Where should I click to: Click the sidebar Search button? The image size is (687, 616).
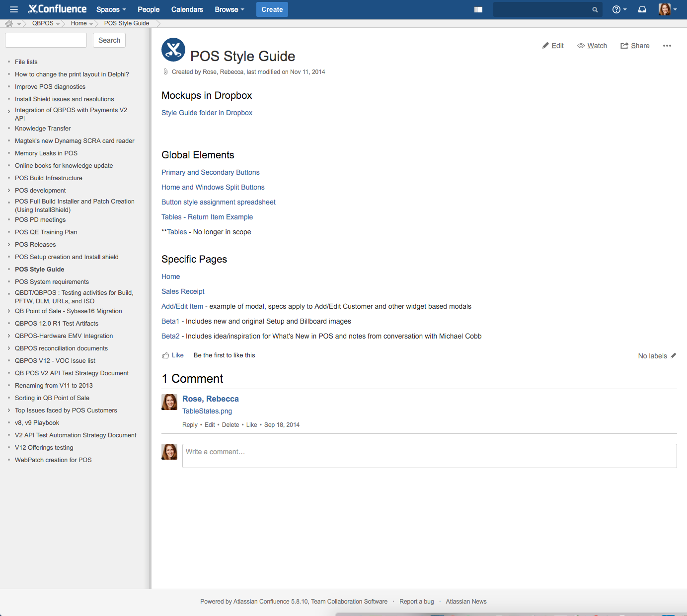coord(109,40)
